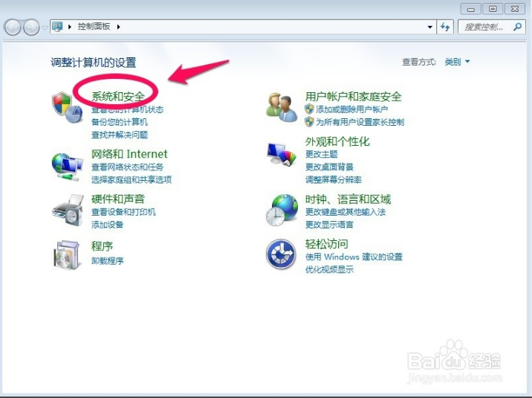The height and width of the screenshot is (398, 532).
Task: Click the refresh button beside the address bar
Action: (446, 27)
